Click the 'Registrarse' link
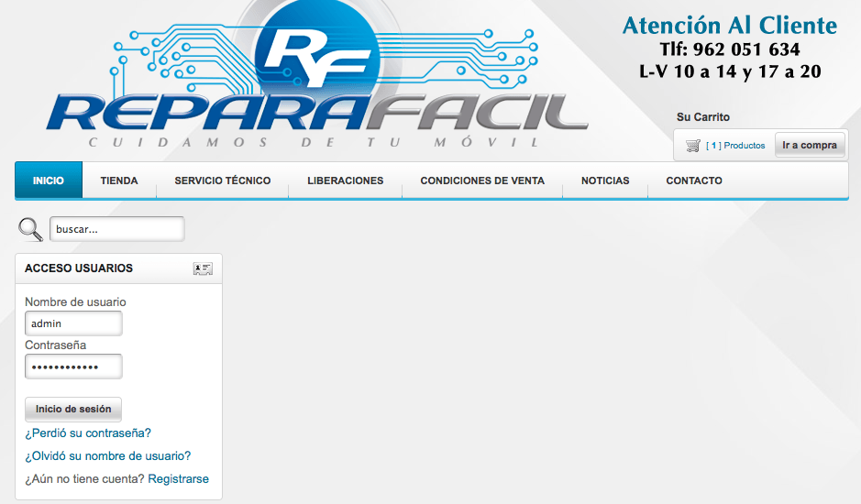 point(179,478)
